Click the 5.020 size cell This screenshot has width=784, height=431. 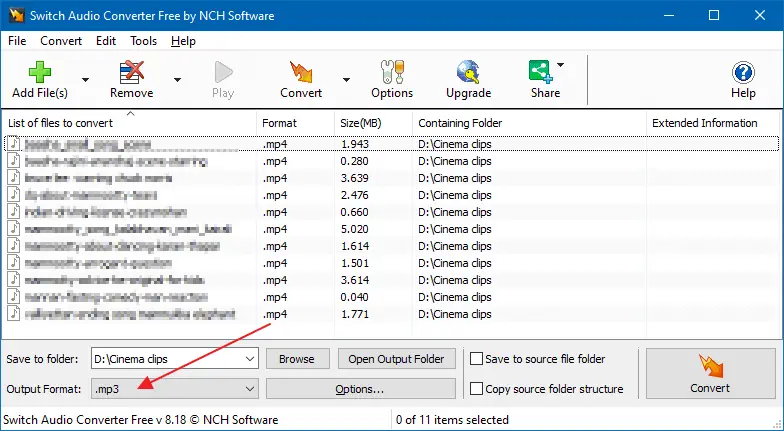(354, 229)
